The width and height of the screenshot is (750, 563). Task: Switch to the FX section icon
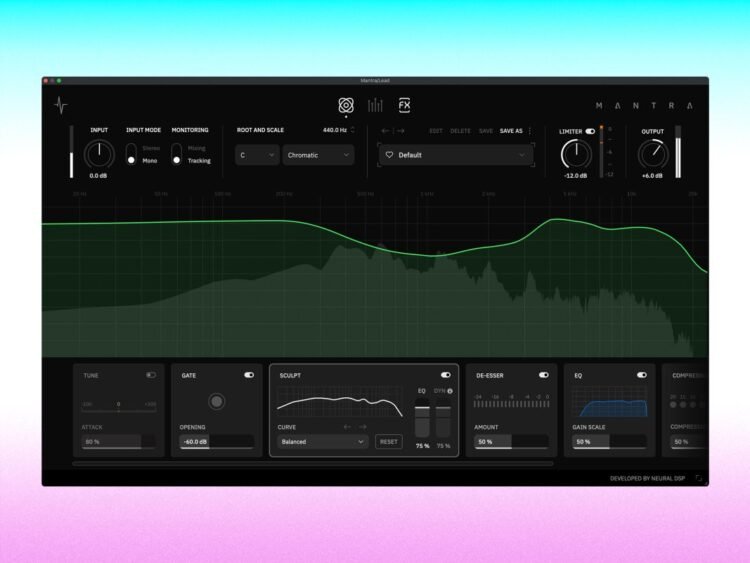coord(404,105)
